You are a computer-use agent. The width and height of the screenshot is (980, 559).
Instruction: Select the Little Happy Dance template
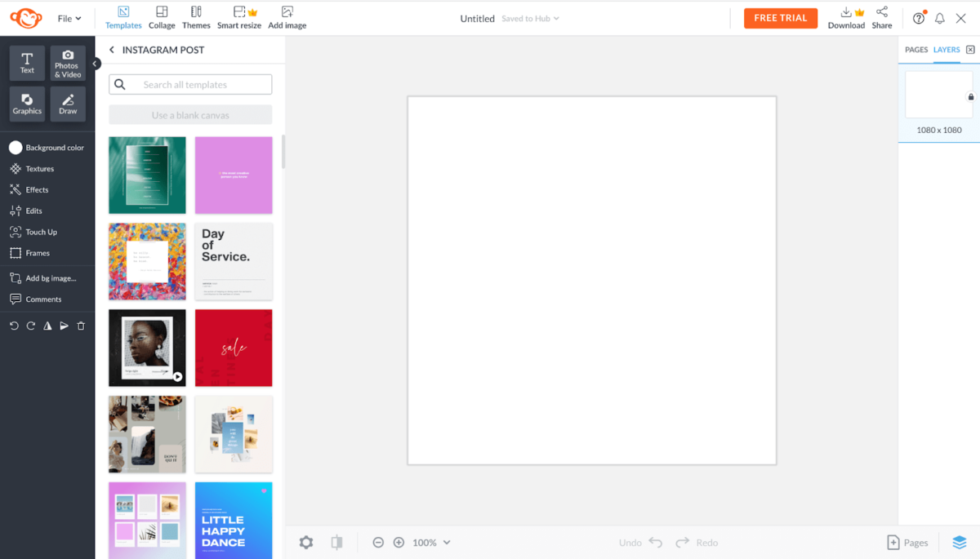point(234,521)
